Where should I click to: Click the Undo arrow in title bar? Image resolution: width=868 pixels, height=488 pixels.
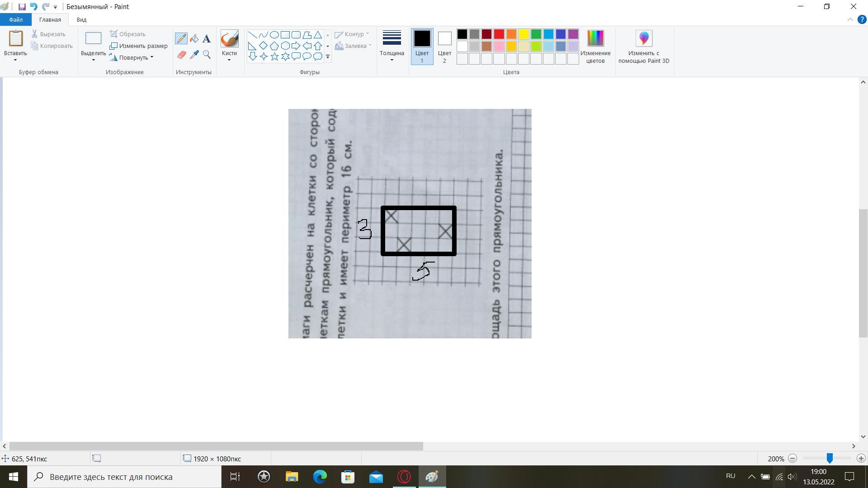(33, 7)
